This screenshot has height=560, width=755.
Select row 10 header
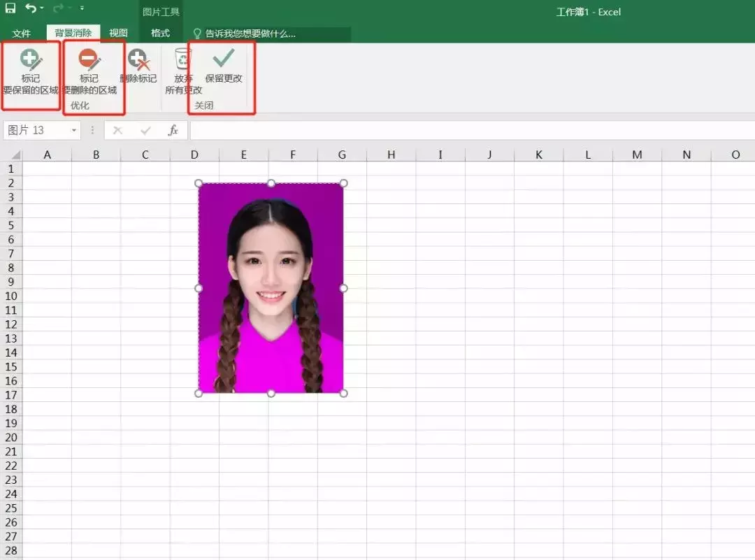(x=11, y=296)
